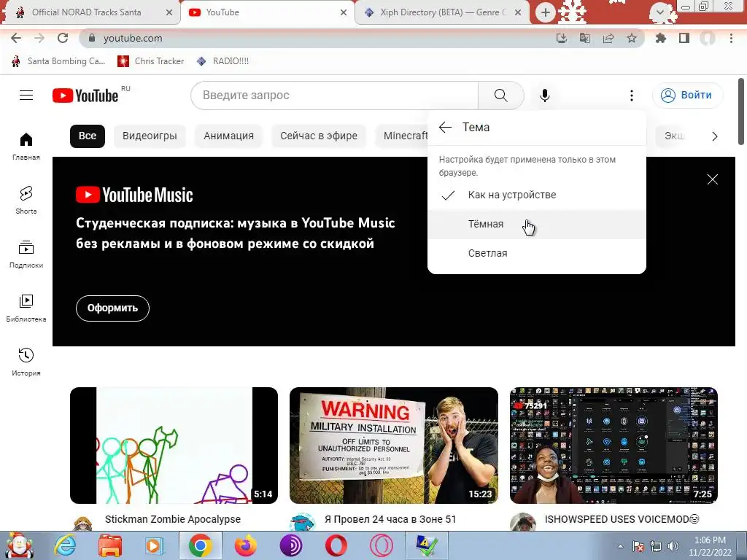Click the share page icon in address bar
This screenshot has width=747, height=560.
(608, 38)
